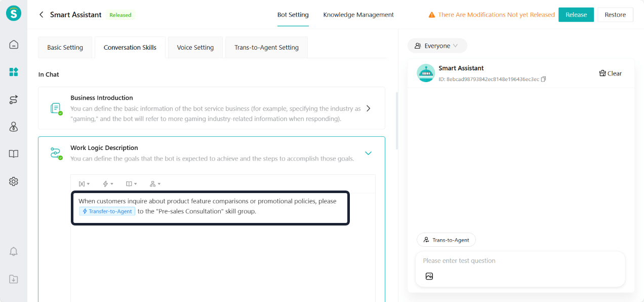Switch to the Voice Setting tab
The width and height of the screenshot is (644, 302).
click(195, 48)
